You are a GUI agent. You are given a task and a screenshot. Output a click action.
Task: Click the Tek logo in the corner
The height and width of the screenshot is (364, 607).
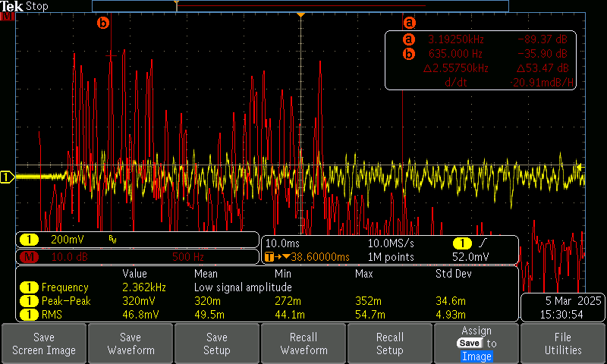tap(11, 6)
